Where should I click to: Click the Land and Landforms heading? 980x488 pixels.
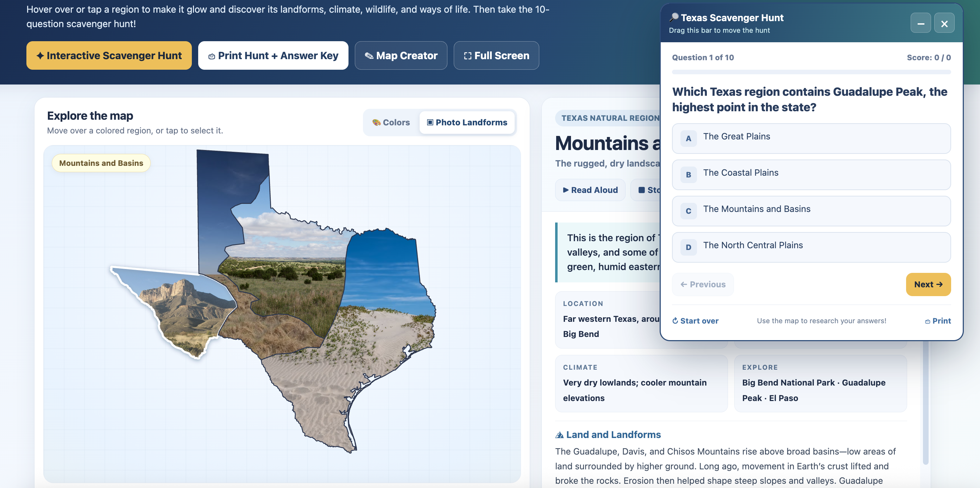[x=608, y=435]
